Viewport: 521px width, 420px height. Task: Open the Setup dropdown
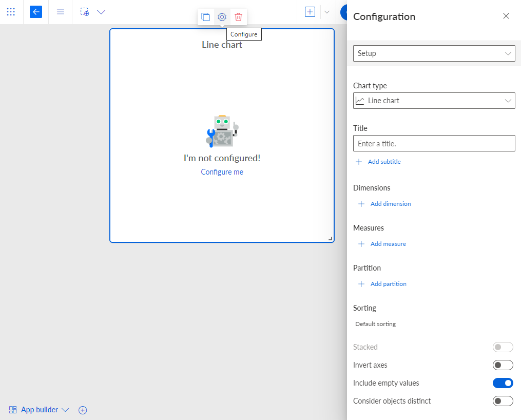click(x=434, y=53)
